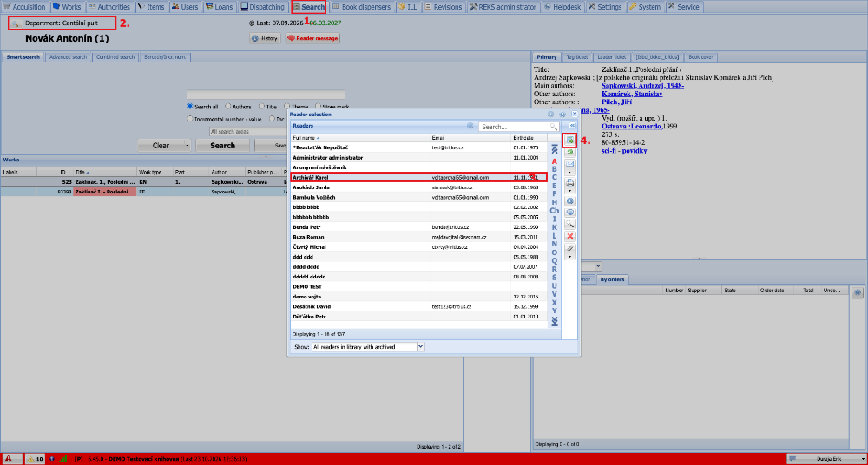Click the History button
The height and width of the screenshot is (465, 868).
[265, 39]
